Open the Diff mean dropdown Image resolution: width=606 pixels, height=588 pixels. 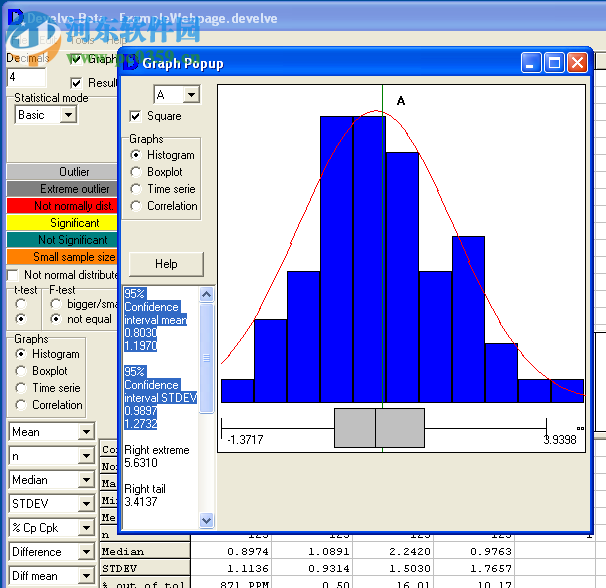pyautogui.click(x=86, y=576)
